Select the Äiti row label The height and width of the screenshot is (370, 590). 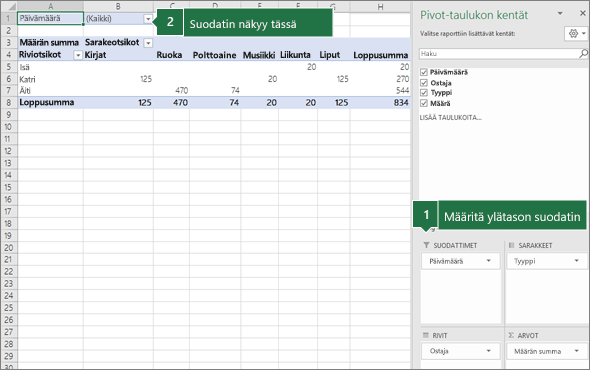(50, 91)
